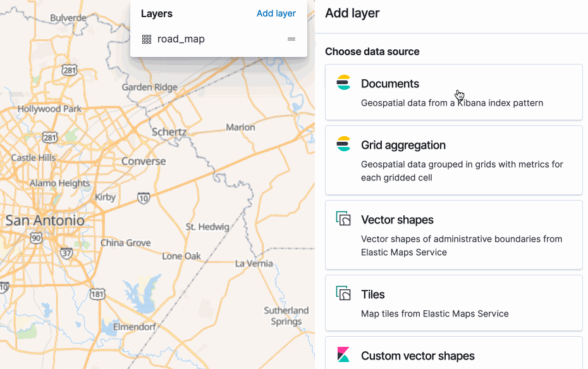This screenshot has width=588, height=369.
Task: Click the US 281 shield near Castle Hills
Action: 50,137
